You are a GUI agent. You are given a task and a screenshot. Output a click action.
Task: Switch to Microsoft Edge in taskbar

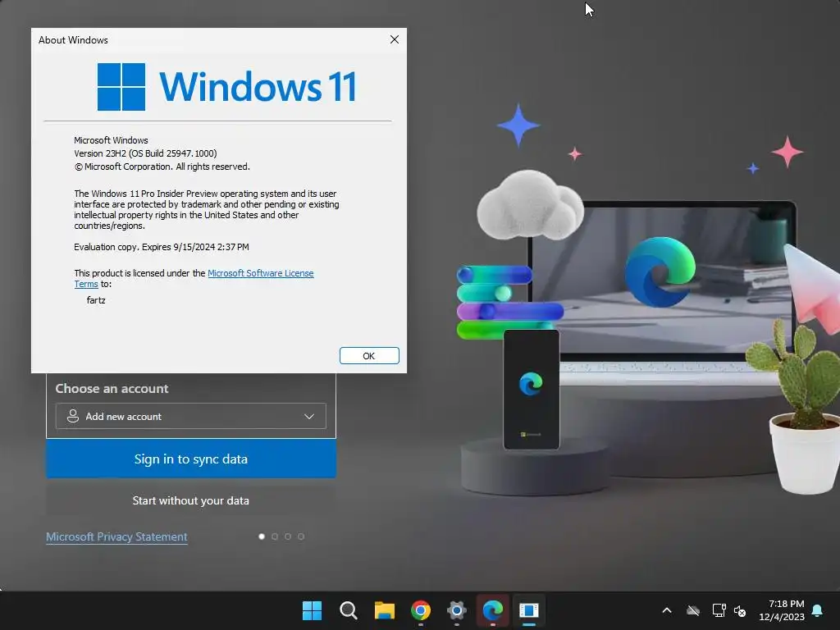click(493, 610)
